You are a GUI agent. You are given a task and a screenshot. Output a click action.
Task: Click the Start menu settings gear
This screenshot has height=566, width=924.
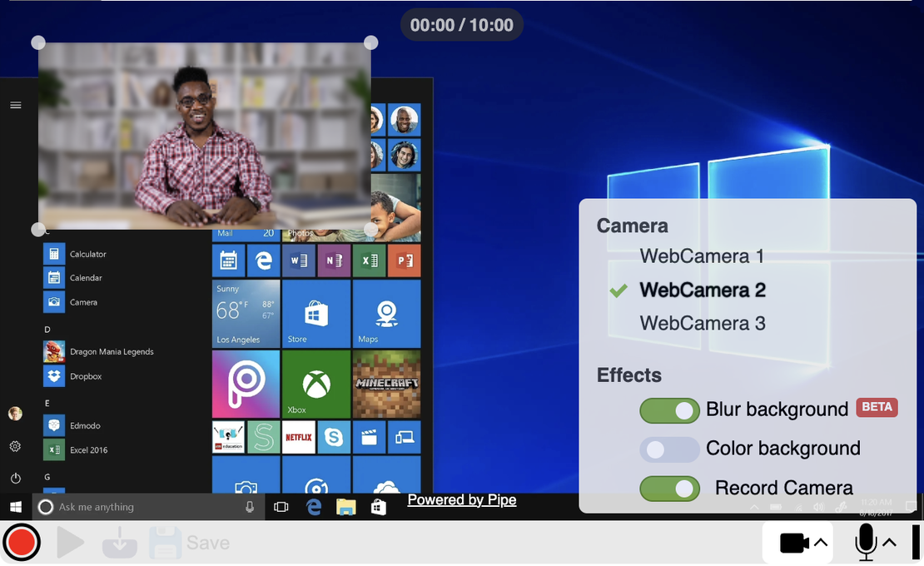[15, 446]
